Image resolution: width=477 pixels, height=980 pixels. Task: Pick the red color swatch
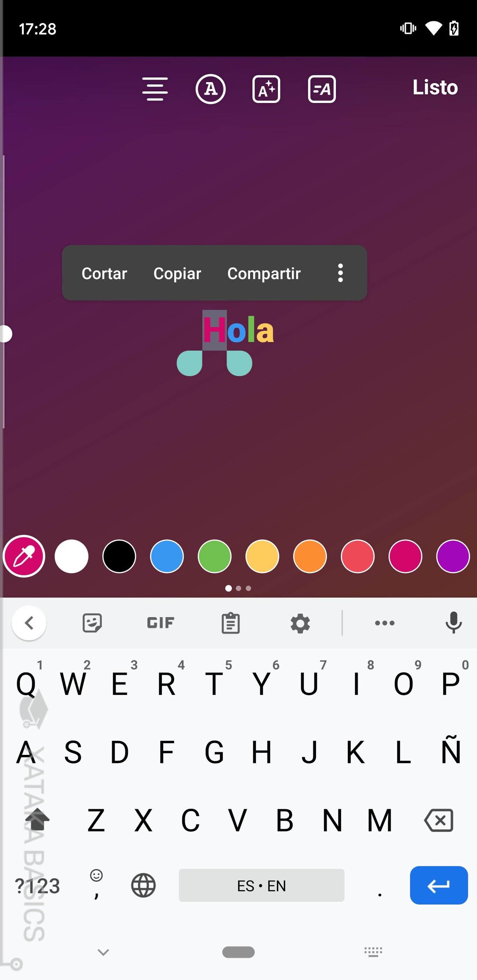[x=358, y=556]
